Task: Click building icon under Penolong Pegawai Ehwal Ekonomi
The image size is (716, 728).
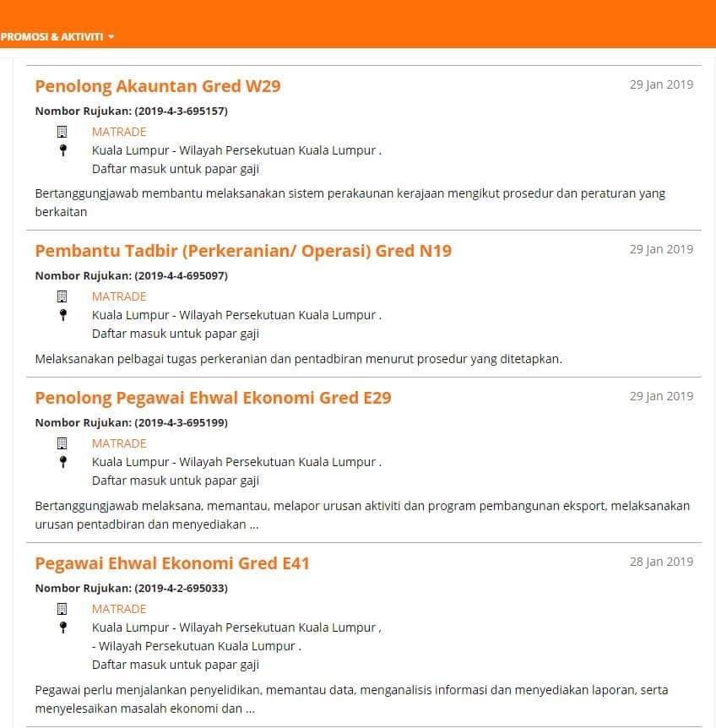Action: [x=62, y=443]
